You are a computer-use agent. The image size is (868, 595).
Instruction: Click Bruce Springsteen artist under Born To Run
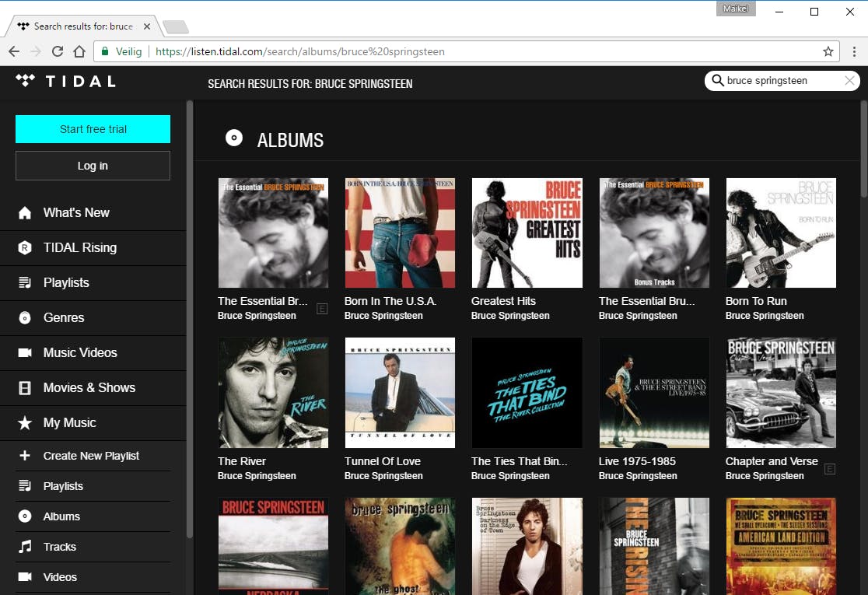coord(765,316)
